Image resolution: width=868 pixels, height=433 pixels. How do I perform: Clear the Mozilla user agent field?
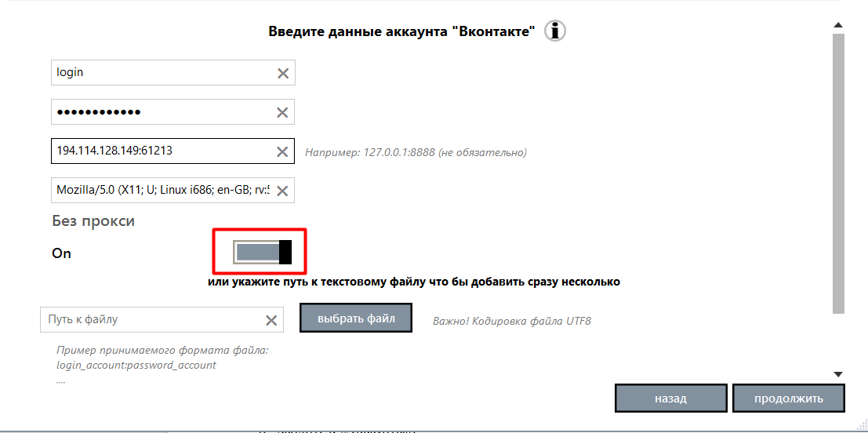pyautogui.click(x=282, y=191)
